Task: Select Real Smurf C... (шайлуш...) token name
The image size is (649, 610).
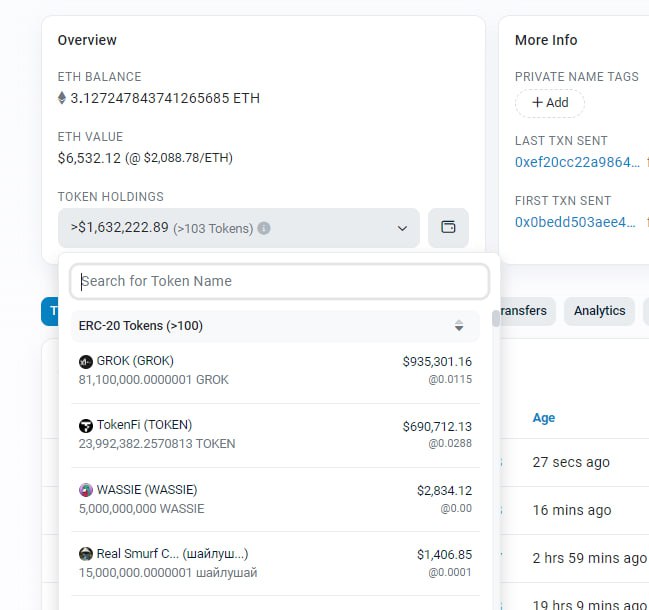Action: coord(172,554)
